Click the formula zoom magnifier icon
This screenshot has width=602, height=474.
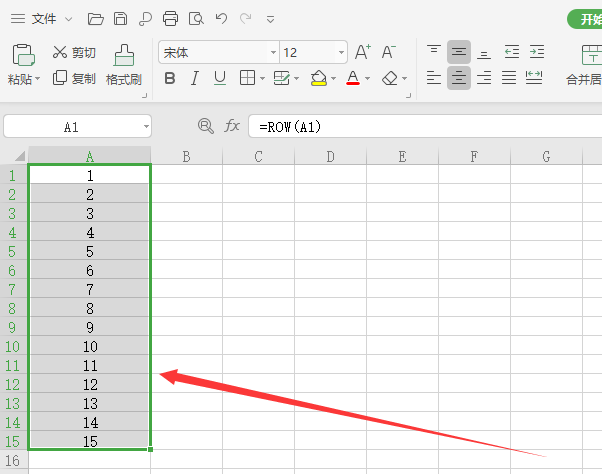pyautogui.click(x=205, y=126)
